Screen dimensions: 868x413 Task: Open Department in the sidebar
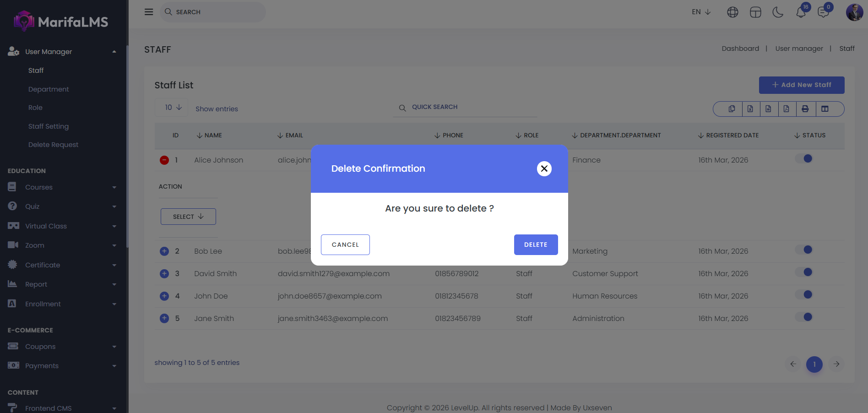coord(49,89)
